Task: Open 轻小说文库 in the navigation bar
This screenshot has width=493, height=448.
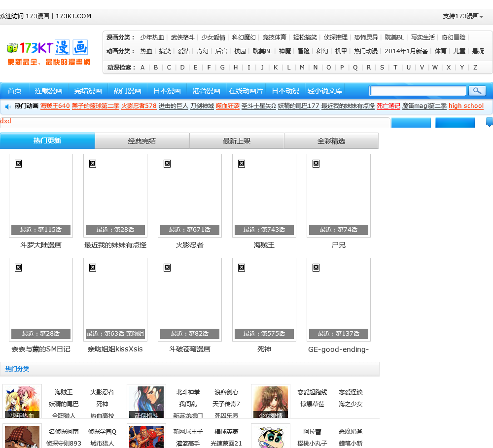Action: pyautogui.click(x=325, y=91)
